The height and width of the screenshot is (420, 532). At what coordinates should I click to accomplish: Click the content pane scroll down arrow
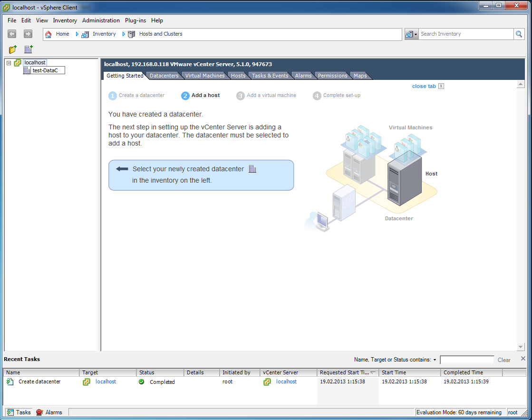click(x=521, y=347)
